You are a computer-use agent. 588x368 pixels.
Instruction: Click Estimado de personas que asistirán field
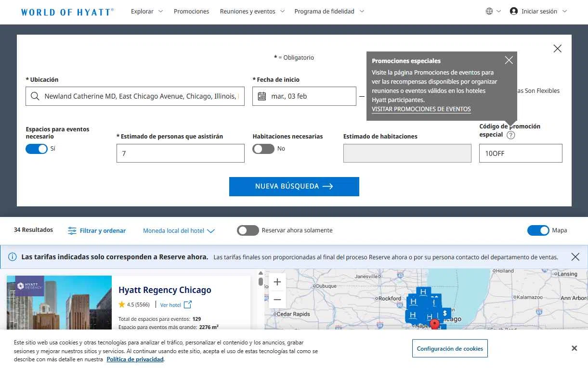pyautogui.click(x=181, y=153)
